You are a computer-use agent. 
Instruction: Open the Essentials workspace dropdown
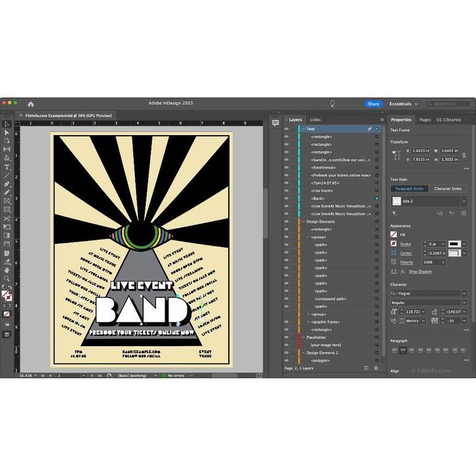(403, 104)
